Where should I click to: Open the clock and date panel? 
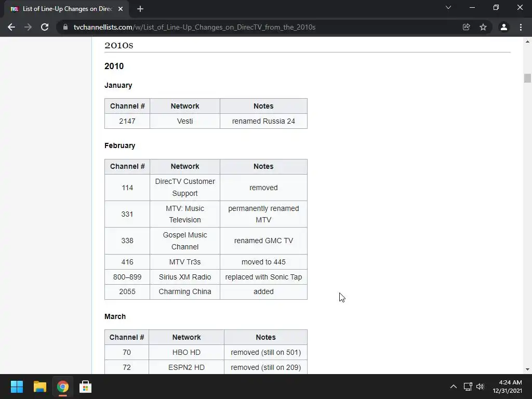[x=507, y=387]
